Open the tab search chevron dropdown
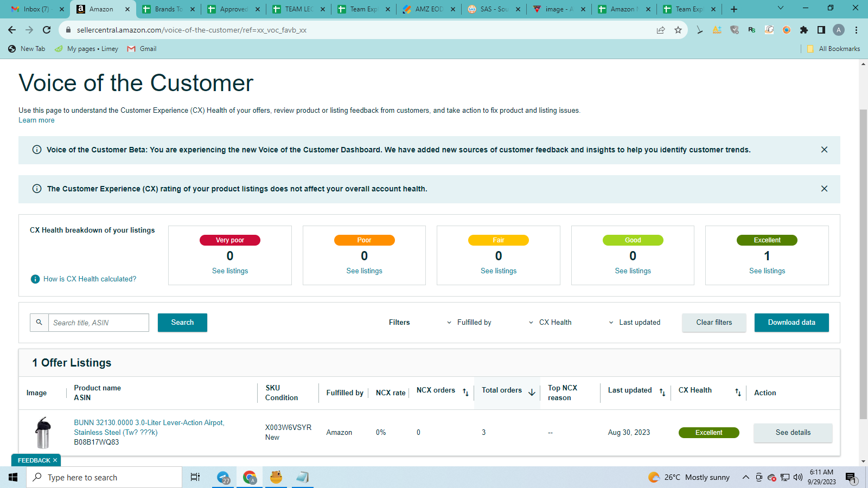 point(781,8)
